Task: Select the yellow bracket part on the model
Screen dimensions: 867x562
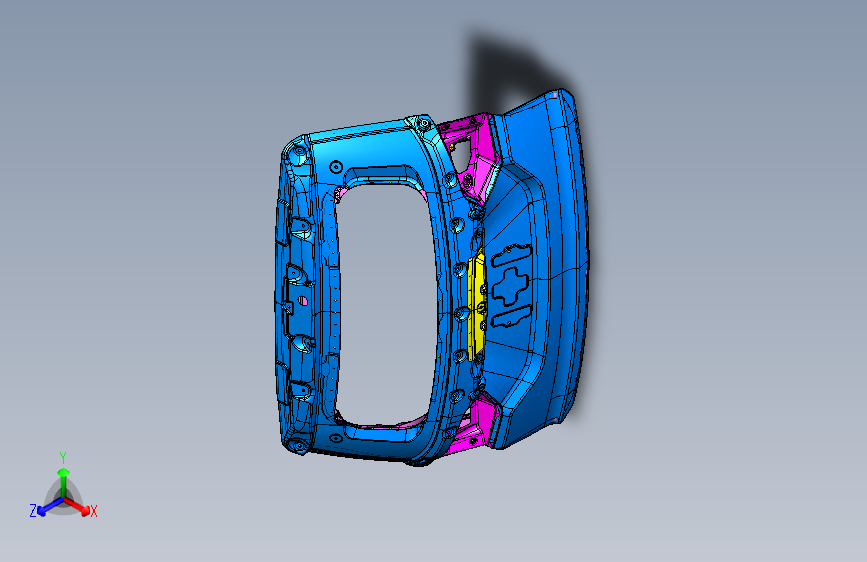Action: click(x=477, y=306)
